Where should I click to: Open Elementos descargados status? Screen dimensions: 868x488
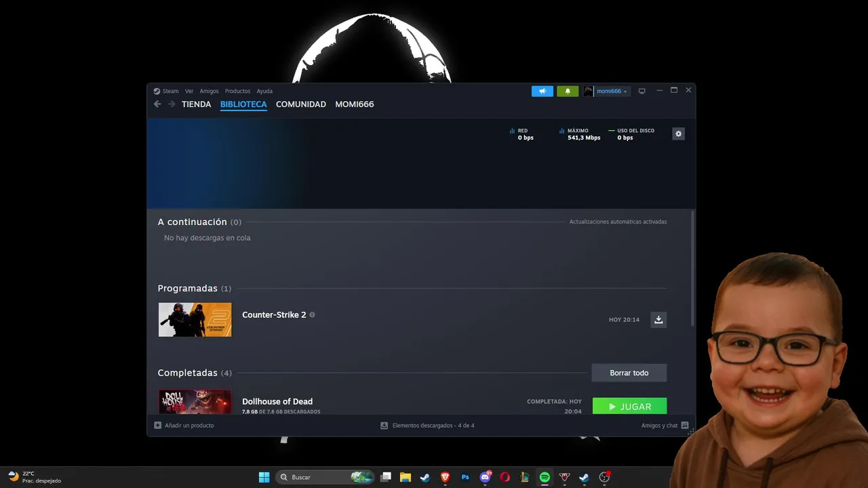coord(427,426)
